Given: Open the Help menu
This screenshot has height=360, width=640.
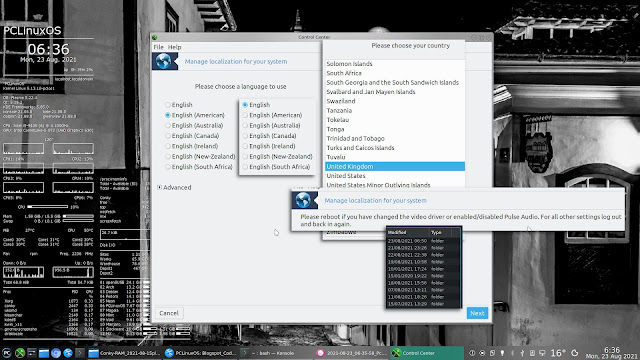Looking at the screenshot, I should pos(174,47).
